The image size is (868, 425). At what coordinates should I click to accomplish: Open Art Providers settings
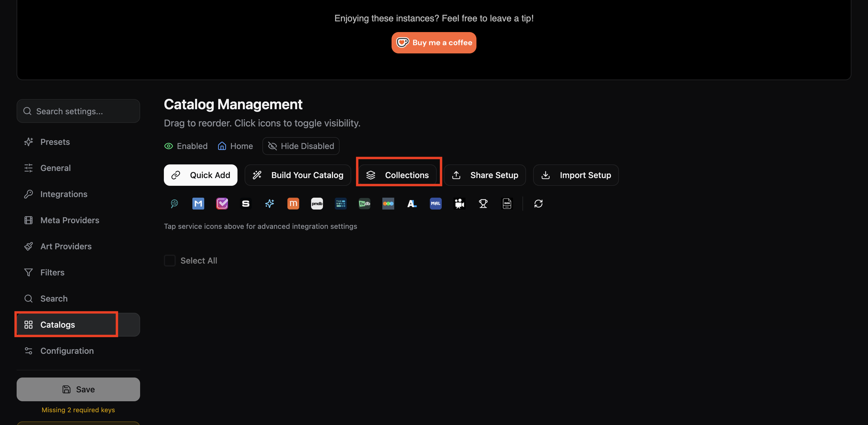(78, 246)
